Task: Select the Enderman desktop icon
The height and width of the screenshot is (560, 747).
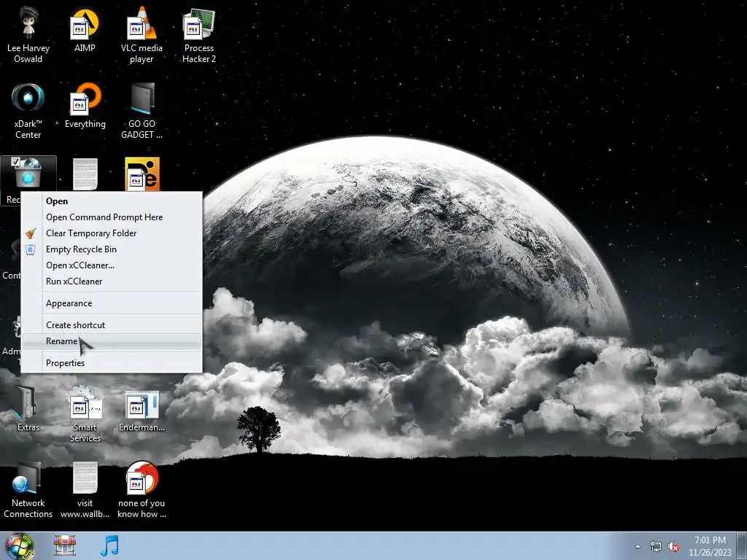Action: (x=142, y=411)
